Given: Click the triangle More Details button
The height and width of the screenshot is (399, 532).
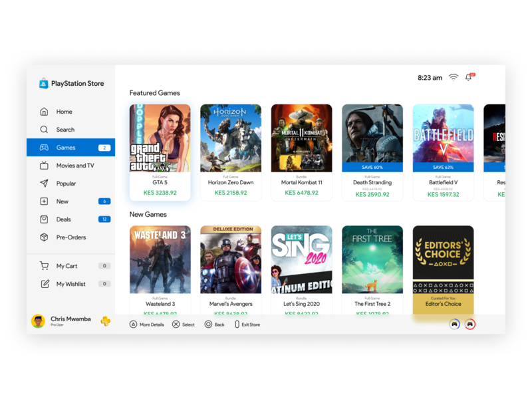Looking at the screenshot, I should 146,325.
